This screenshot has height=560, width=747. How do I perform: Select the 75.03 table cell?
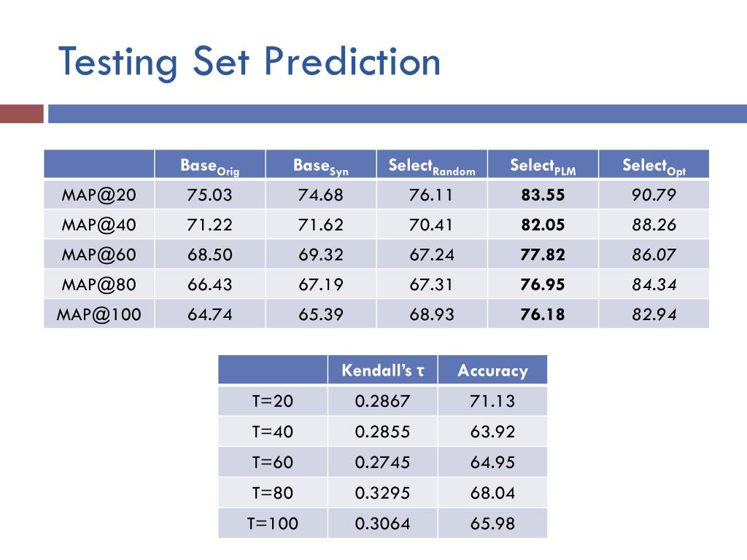click(x=210, y=195)
